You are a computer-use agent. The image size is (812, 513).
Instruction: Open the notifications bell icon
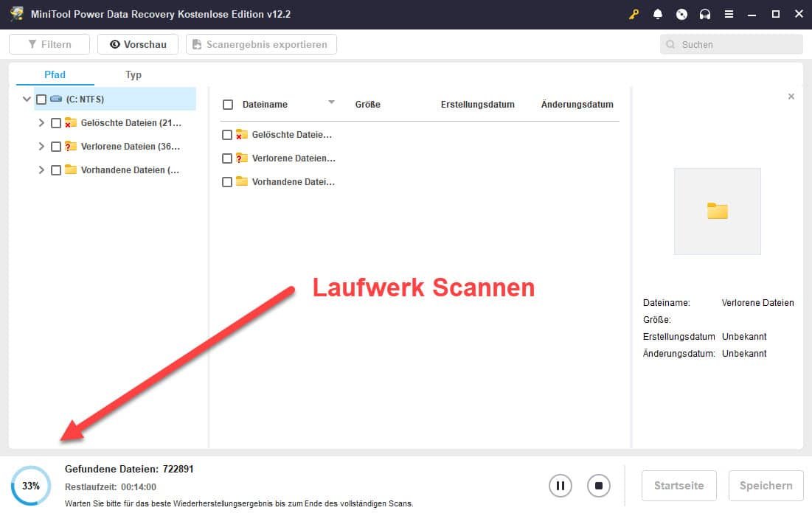[657, 14]
